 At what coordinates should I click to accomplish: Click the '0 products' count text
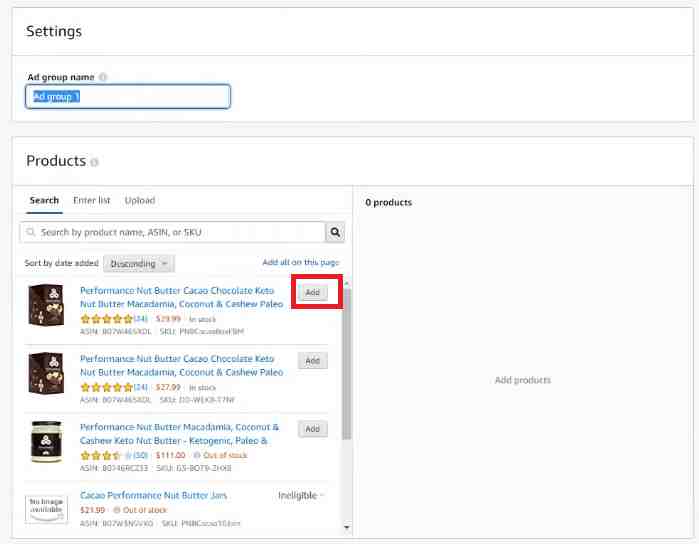(388, 202)
